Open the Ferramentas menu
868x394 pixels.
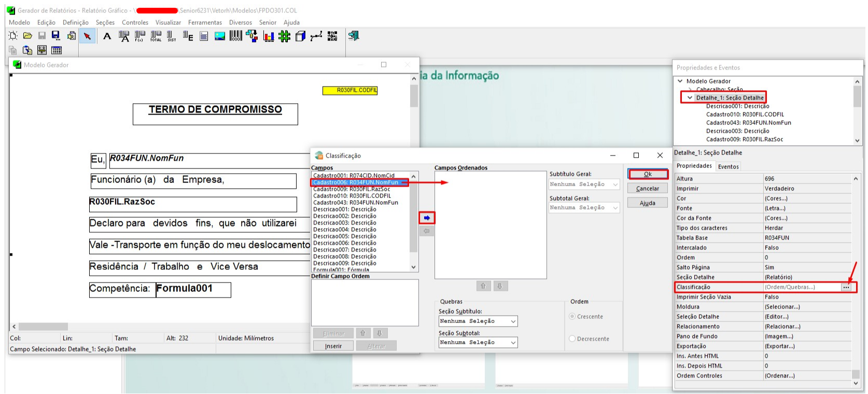tap(205, 22)
